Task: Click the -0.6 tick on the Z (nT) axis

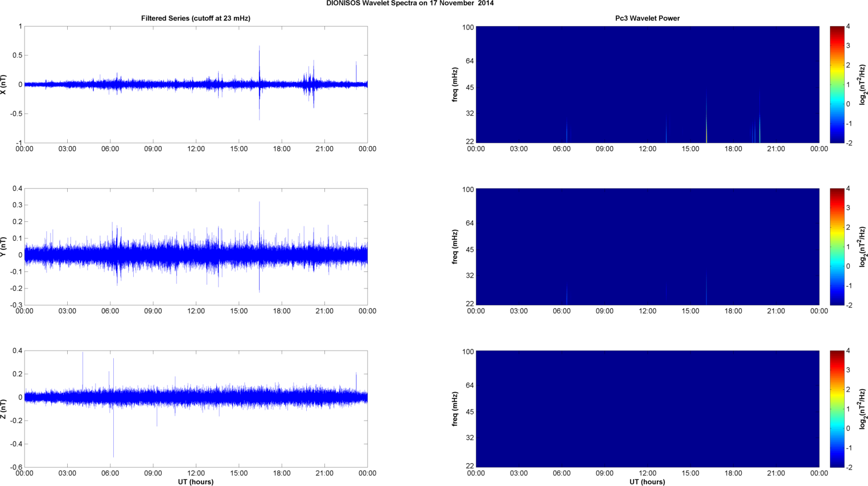Action: coord(16,467)
